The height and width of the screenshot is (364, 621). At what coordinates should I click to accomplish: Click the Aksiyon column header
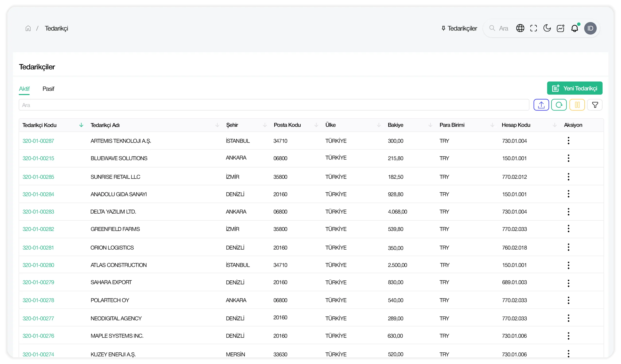coord(573,125)
